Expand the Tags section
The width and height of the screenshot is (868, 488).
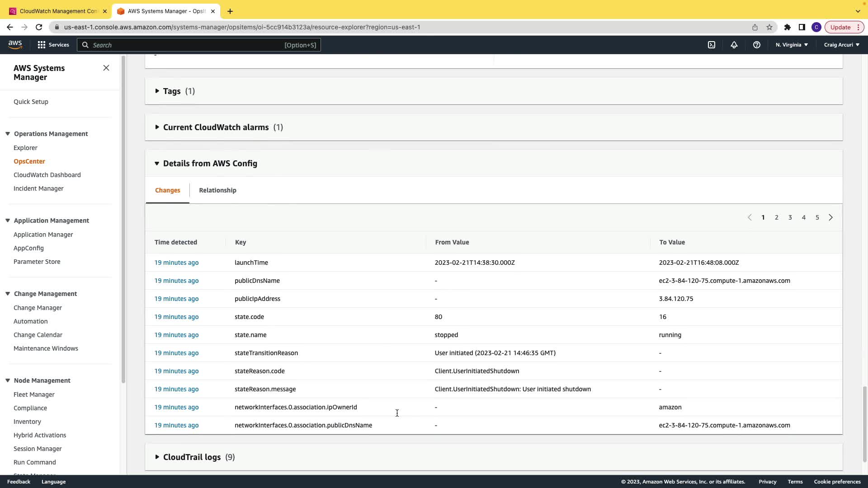point(172,91)
